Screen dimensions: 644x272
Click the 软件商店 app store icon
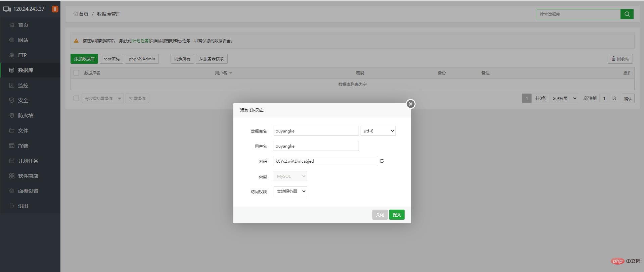click(12, 176)
